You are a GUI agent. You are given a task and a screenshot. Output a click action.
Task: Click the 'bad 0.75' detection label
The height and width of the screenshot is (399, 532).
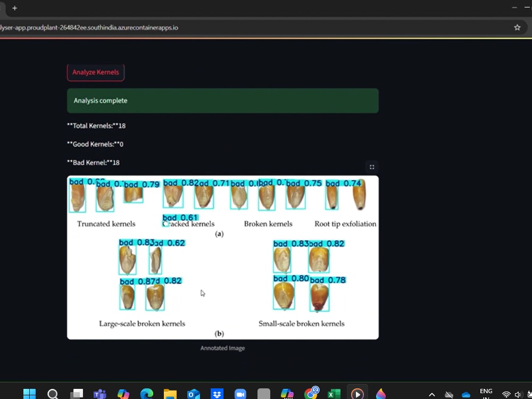[304, 183]
